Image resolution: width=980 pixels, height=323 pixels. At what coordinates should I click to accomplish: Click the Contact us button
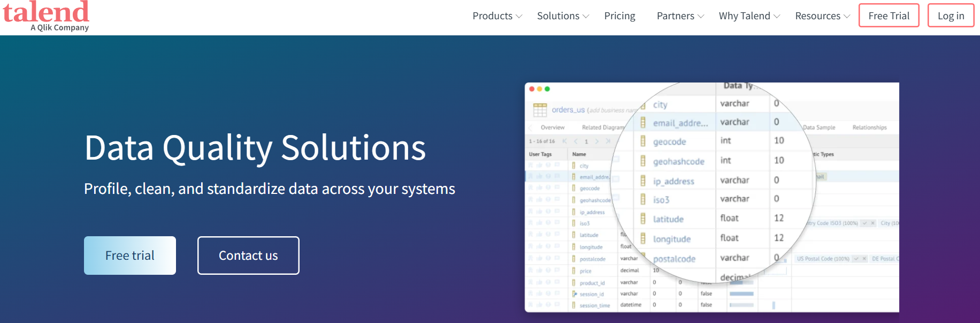click(248, 256)
